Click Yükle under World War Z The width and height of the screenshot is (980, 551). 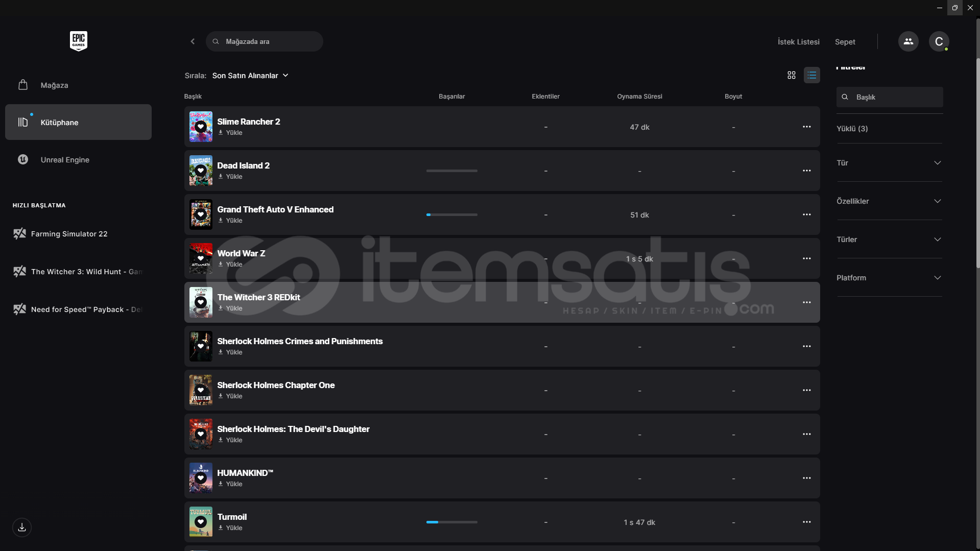pyautogui.click(x=230, y=265)
